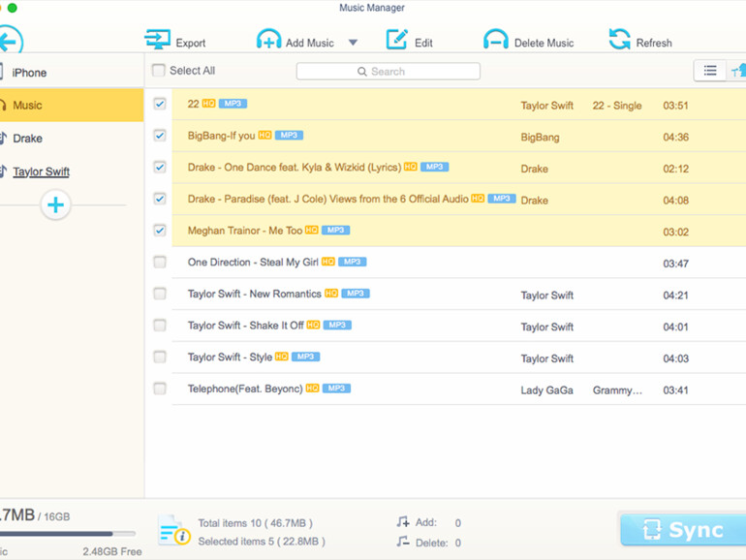Click the Export toolbar icon
746x560 pixels.
coord(157,40)
